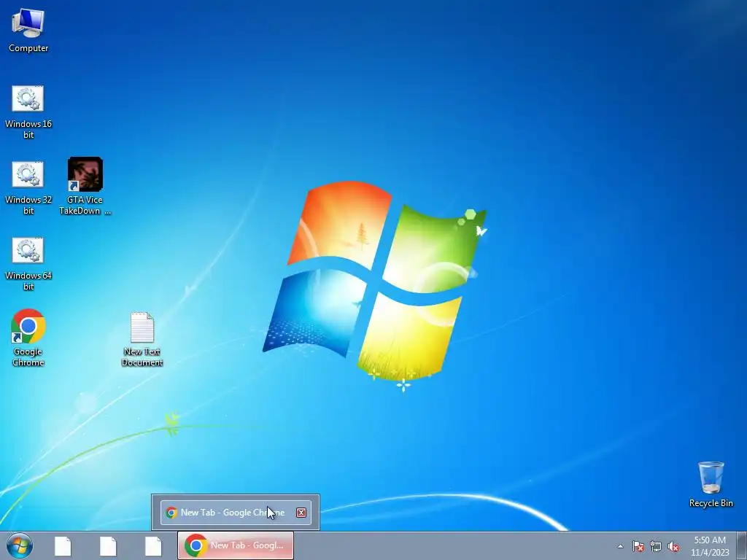Select the Recycle Bin icon

coord(711,484)
